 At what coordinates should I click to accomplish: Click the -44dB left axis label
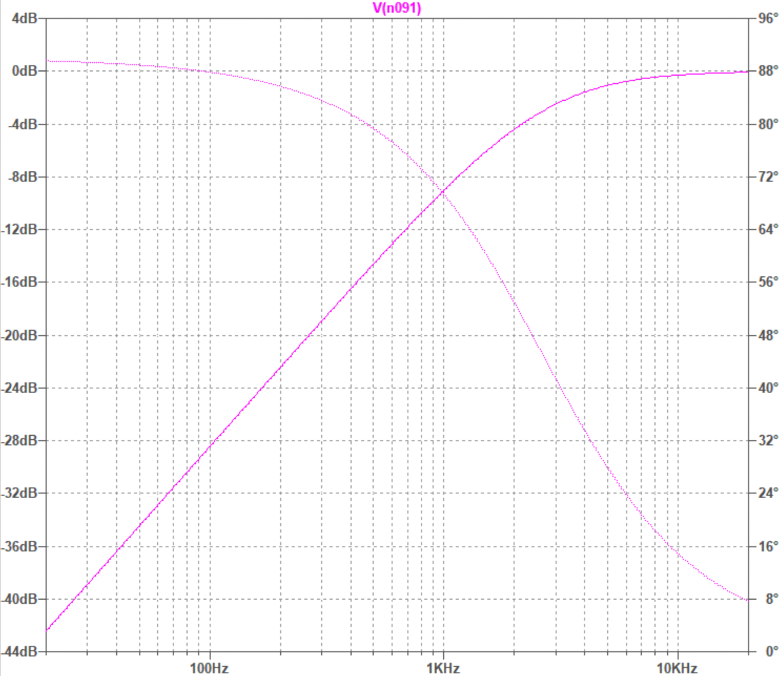pyautogui.click(x=19, y=651)
